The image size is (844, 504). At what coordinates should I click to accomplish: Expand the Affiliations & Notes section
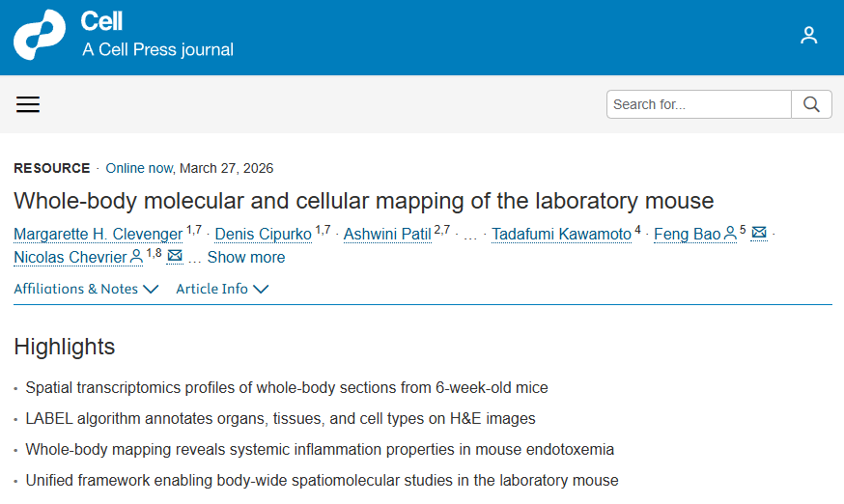[x=86, y=289]
